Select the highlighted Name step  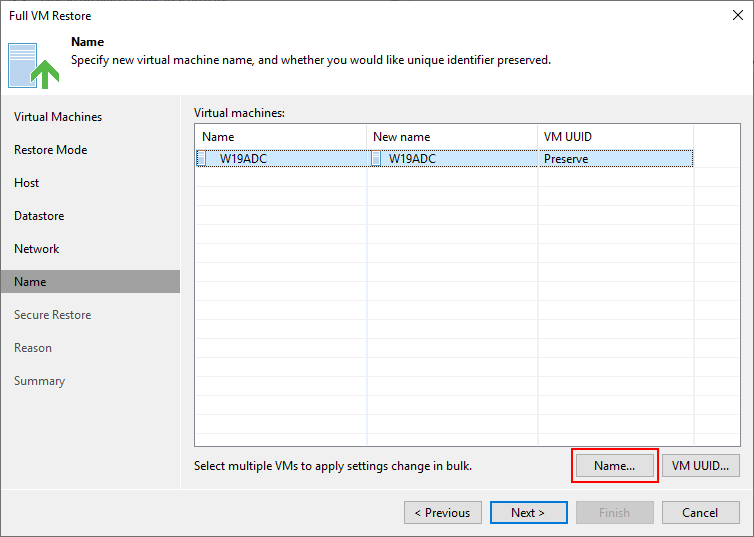(x=90, y=282)
